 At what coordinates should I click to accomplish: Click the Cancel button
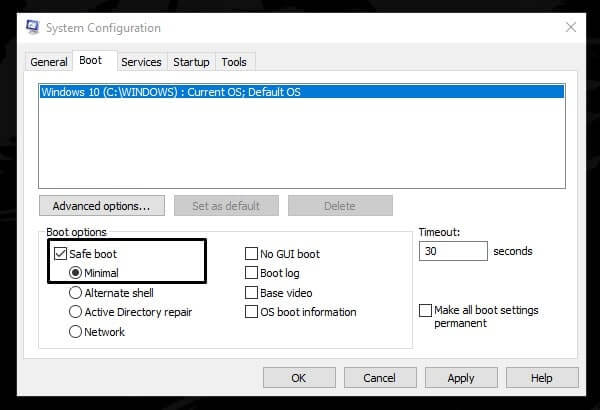(380, 378)
